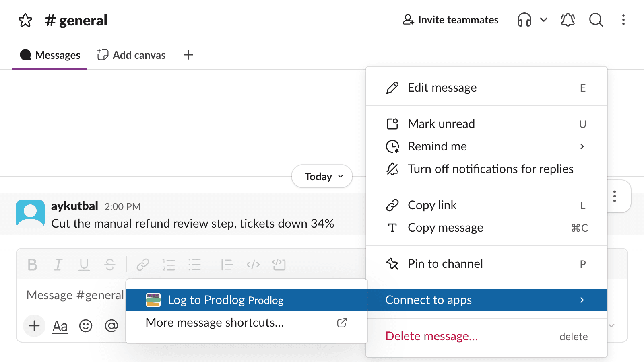Turn off notifications for replies
Image resolution: width=644 pixels, height=362 pixels.
click(486, 169)
